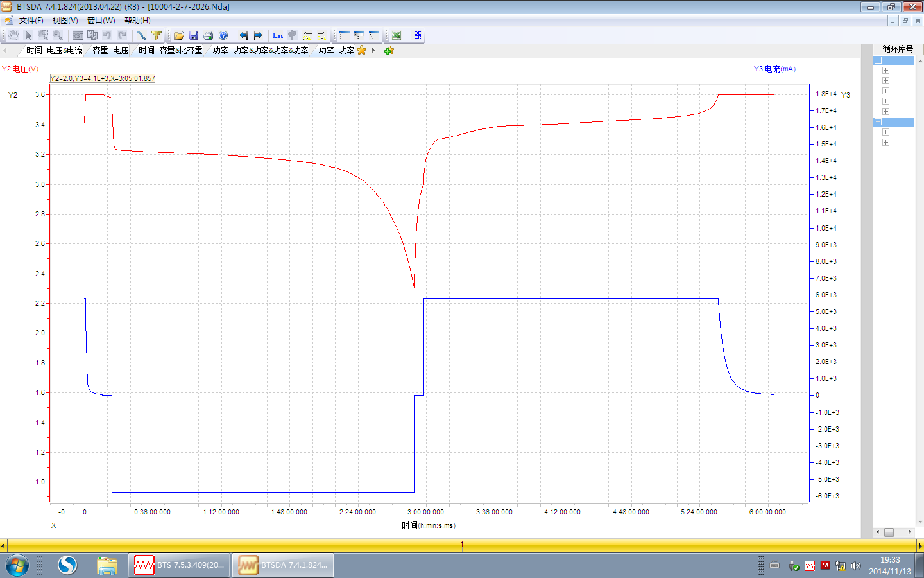Collapse the first highlighted cycle tree node

click(x=878, y=60)
